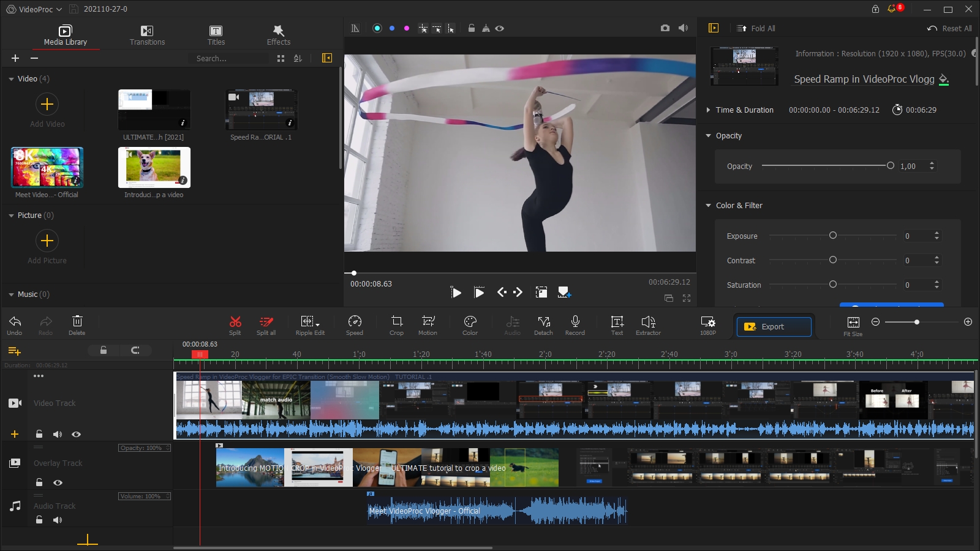Image resolution: width=980 pixels, height=551 pixels.
Task: Switch to Titles tab
Action: [216, 36]
